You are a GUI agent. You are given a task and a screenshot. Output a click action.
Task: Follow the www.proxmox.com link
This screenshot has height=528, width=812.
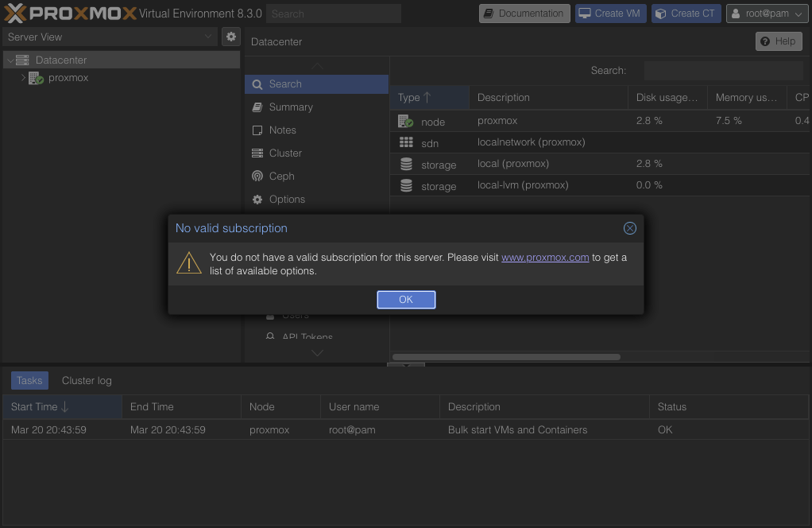tap(545, 258)
